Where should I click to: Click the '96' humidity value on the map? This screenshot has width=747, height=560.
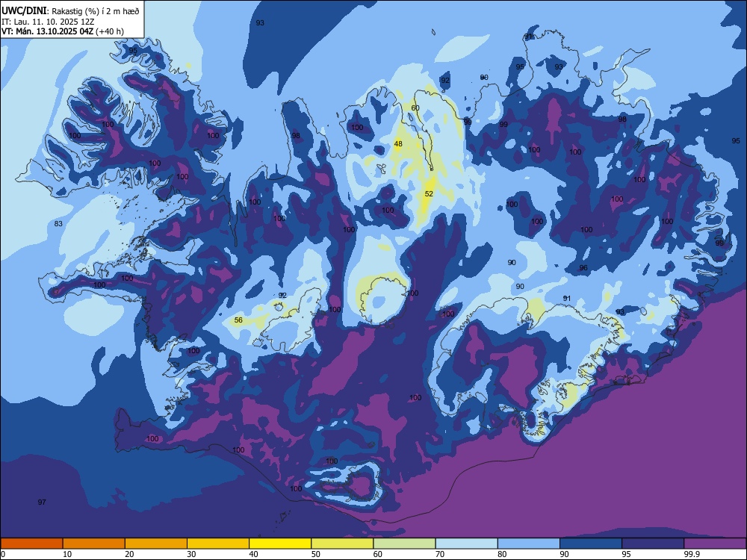click(583, 268)
